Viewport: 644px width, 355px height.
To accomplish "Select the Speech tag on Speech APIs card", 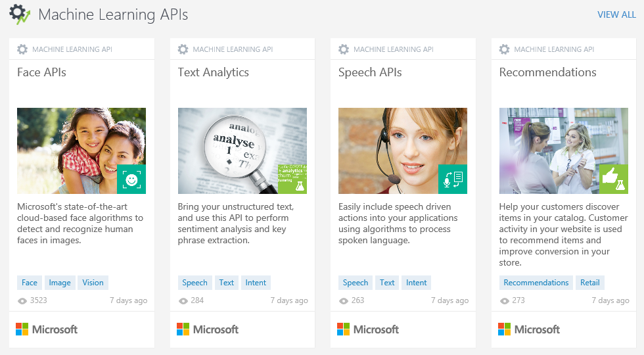I will tap(356, 283).
